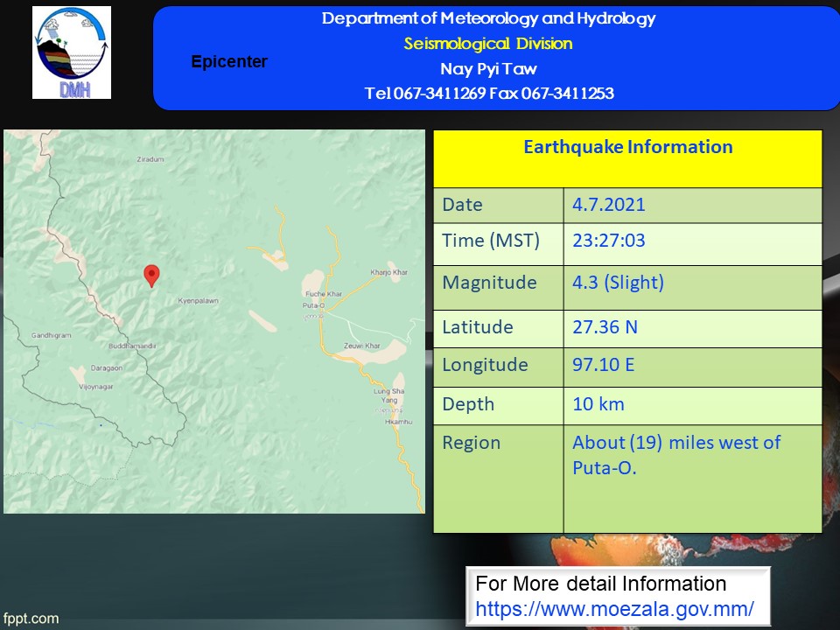Screen dimensions: 840x630
Task: Select latitude value '27.36 N'
Action: click(605, 326)
